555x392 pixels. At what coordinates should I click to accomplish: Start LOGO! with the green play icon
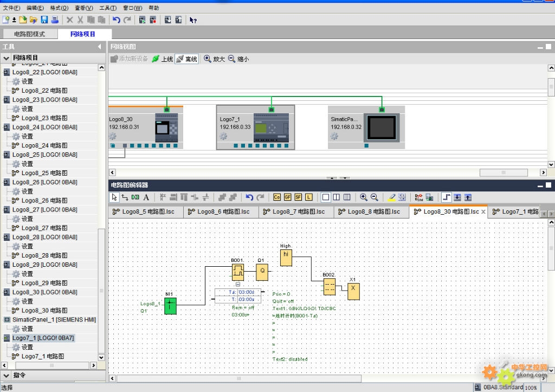coord(143,20)
